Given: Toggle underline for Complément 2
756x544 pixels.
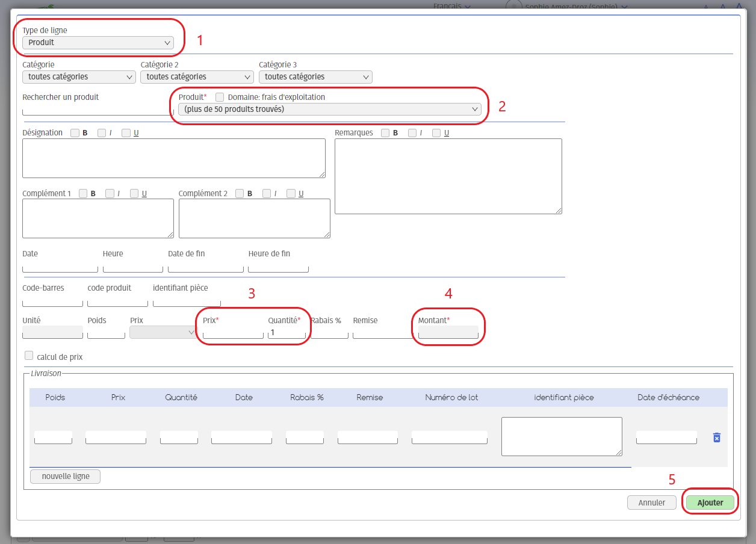Looking at the screenshot, I should coord(291,194).
